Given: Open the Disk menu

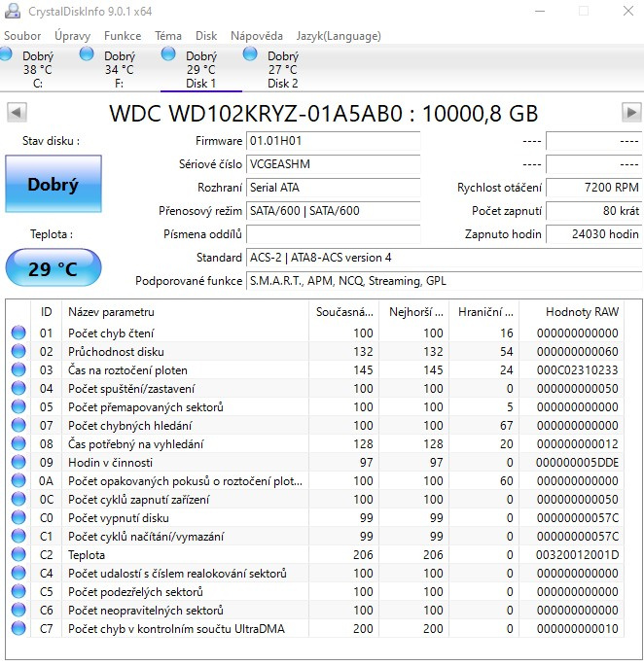Looking at the screenshot, I should pyautogui.click(x=206, y=36).
